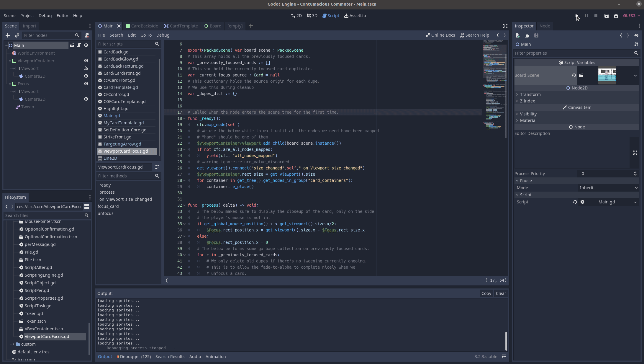This screenshot has width=644, height=364.
Task: Expand the Transform property section
Action: point(530,94)
